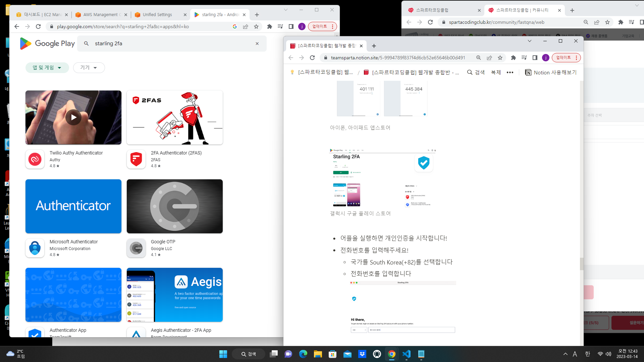Open the 2FAS banner thumbnail

point(175,117)
